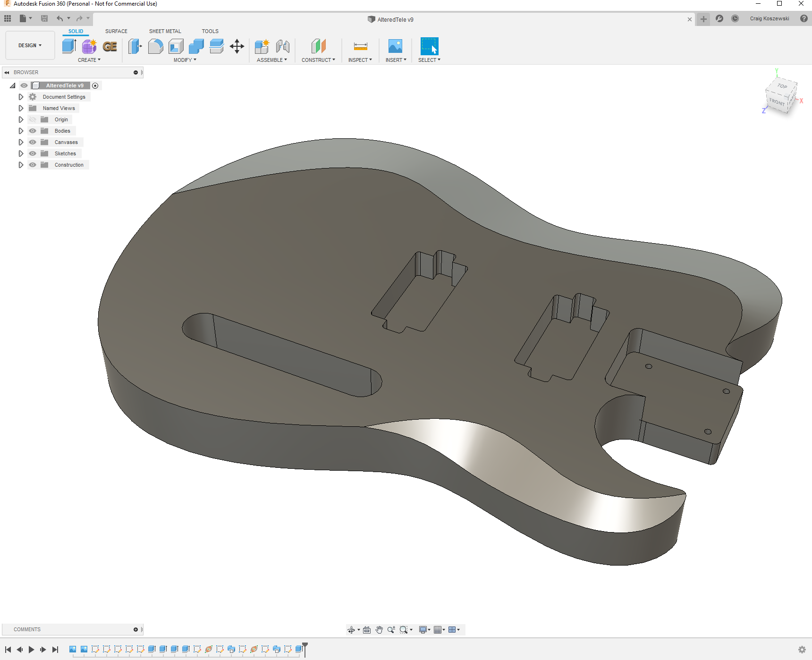Select the Fillet tool

point(155,46)
